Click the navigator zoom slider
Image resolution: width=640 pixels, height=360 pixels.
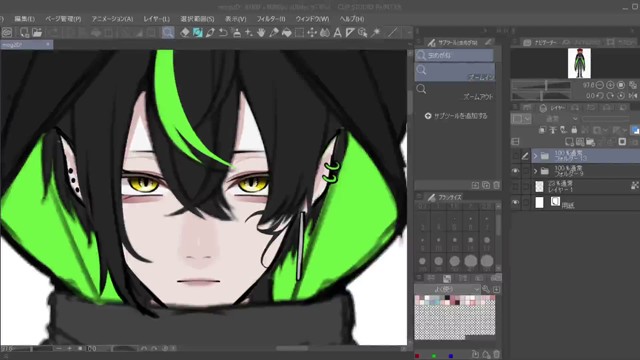coord(542,85)
